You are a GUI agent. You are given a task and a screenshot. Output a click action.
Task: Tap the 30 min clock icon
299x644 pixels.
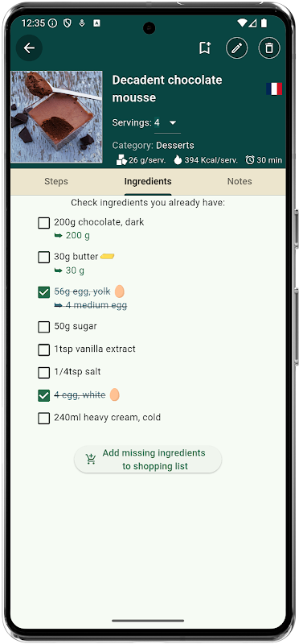(250, 159)
